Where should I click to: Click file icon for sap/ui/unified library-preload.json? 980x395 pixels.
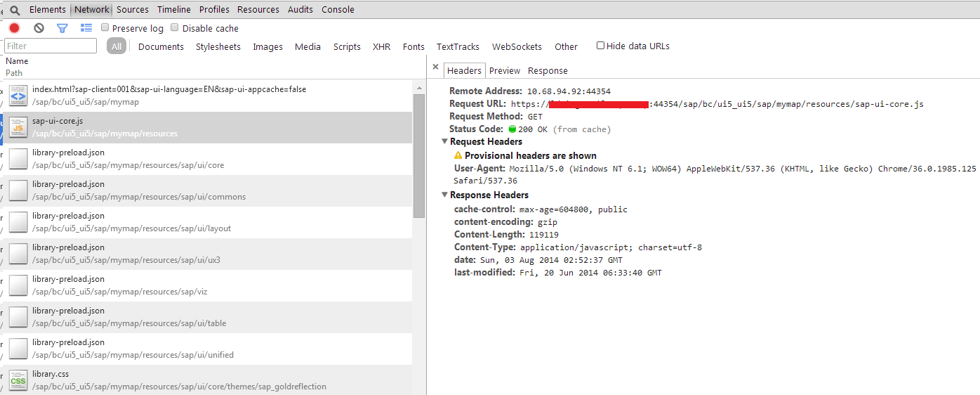(18, 348)
